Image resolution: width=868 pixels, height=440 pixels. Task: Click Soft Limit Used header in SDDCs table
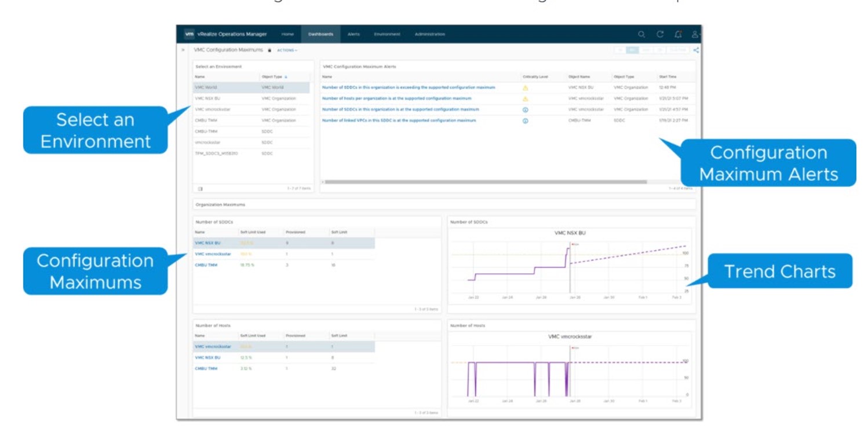(253, 232)
